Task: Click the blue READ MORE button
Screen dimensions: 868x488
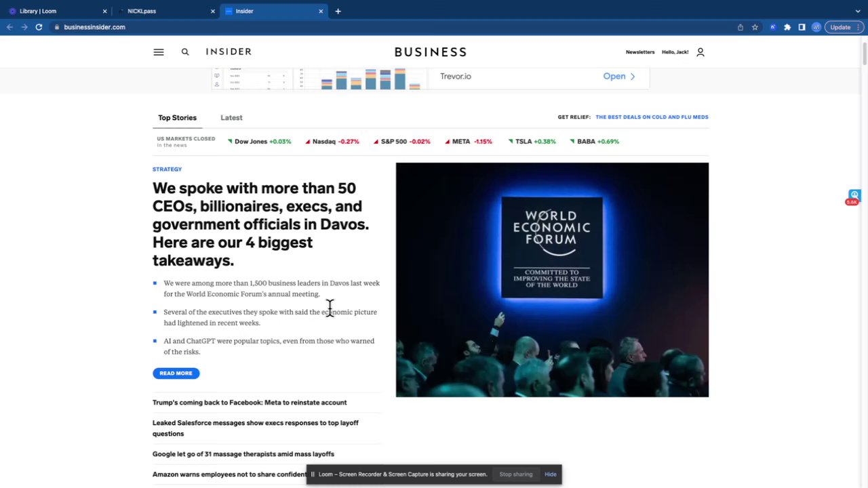Action: click(176, 373)
